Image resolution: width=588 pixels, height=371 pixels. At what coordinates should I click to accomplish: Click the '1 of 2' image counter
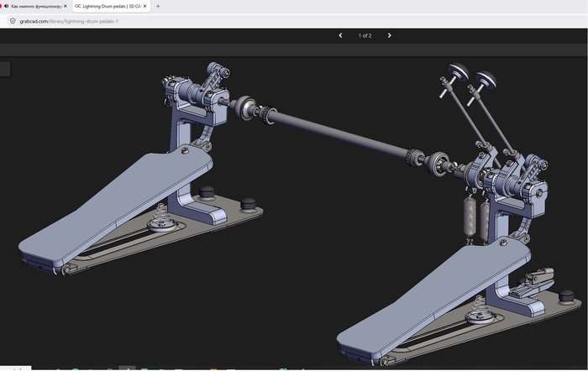(x=365, y=35)
